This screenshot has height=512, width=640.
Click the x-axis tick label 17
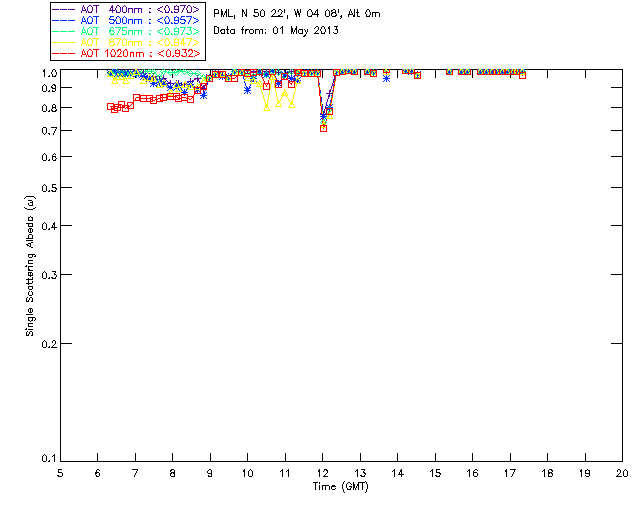click(x=510, y=473)
